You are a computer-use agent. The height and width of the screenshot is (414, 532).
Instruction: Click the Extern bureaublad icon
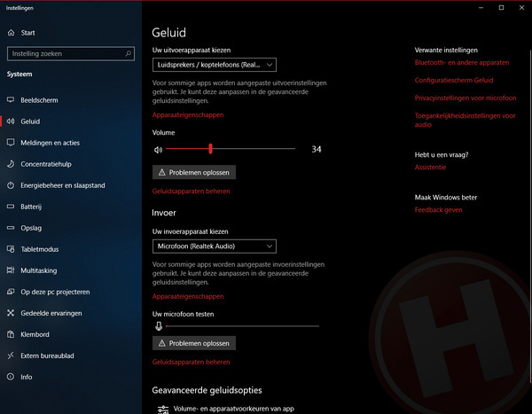[x=11, y=355]
